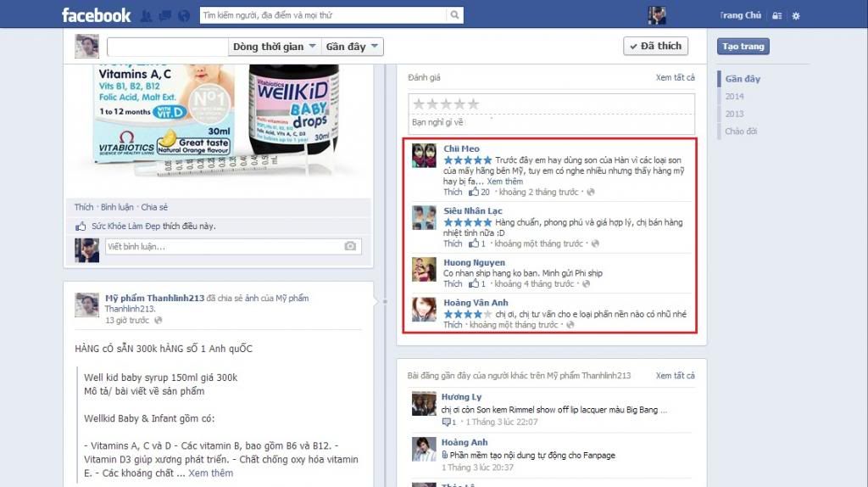Set rating using the fifth star
The height and width of the screenshot is (487, 868).
point(473,104)
